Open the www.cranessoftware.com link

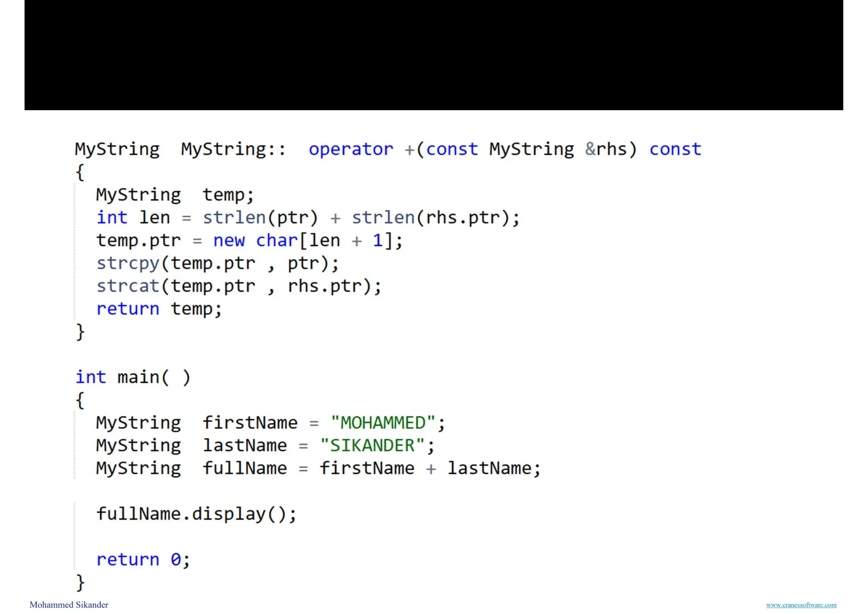[x=801, y=605]
